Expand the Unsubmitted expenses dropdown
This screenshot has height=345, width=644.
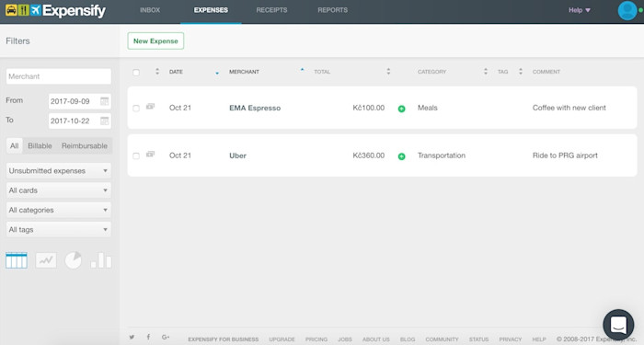tap(59, 171)
